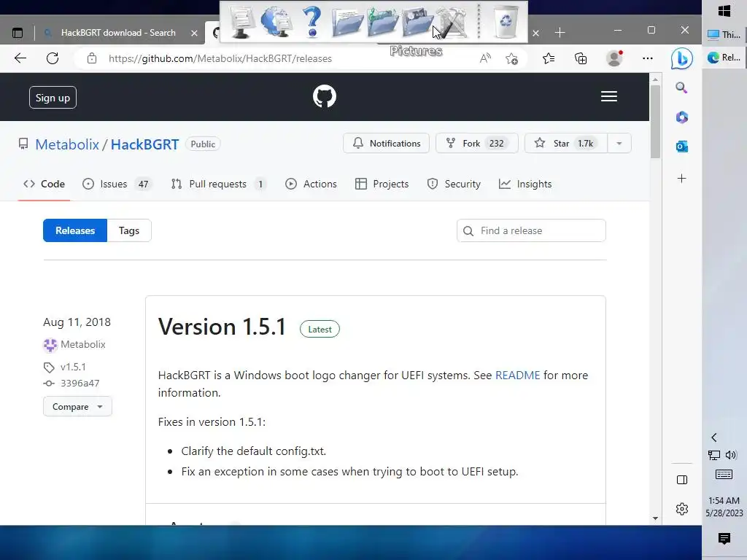
Task: Open the Recycle Bin in the dock
Action: pyautogui.click(x=506, y=21)
